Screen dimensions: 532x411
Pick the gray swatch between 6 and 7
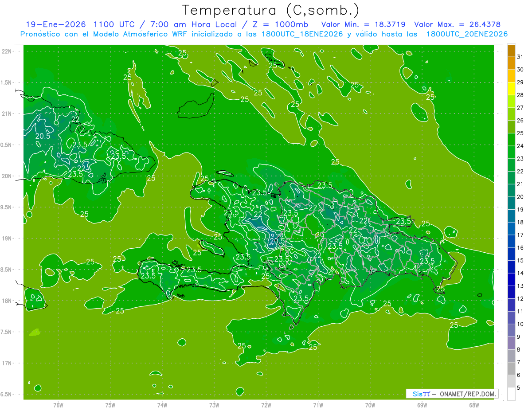pyautogui.click(x=511, y=369)
